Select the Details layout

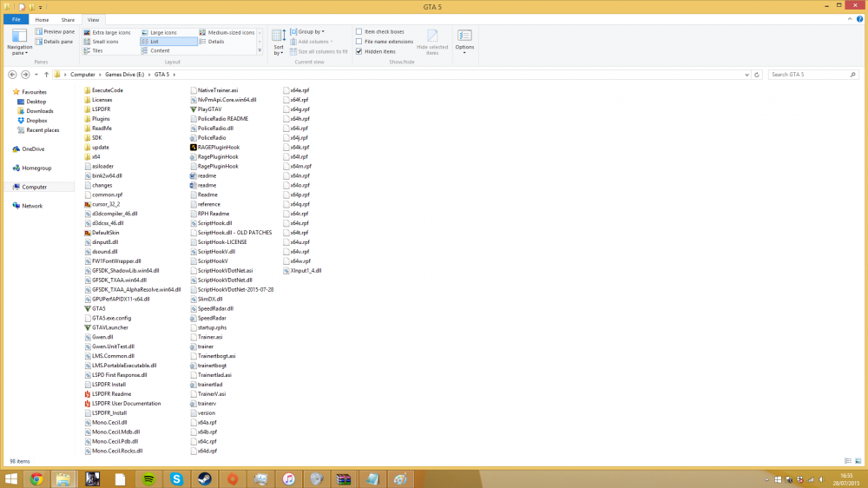coord(212,42)
